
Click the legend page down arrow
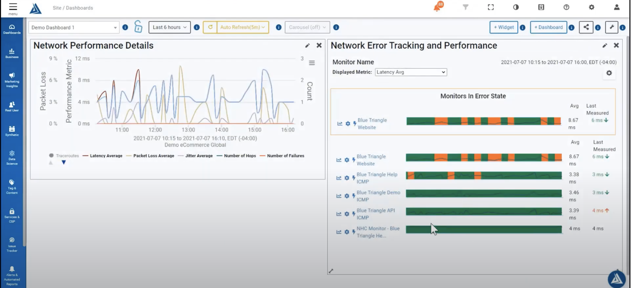[64, 163]
